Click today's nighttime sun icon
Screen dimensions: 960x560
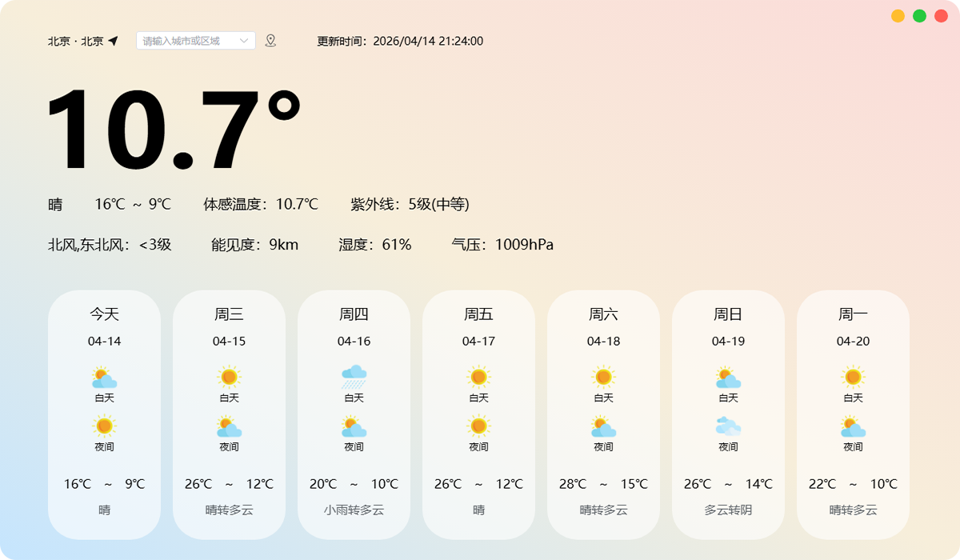104,426
